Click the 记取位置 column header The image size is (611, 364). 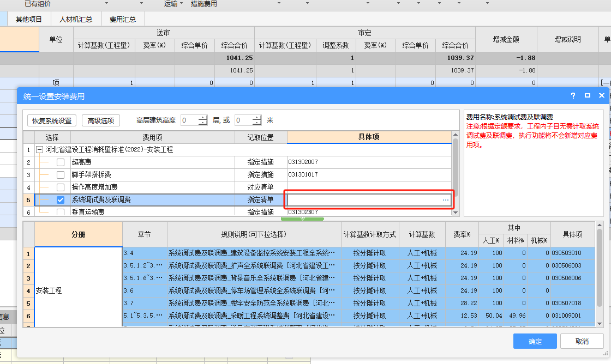[261, 137]
